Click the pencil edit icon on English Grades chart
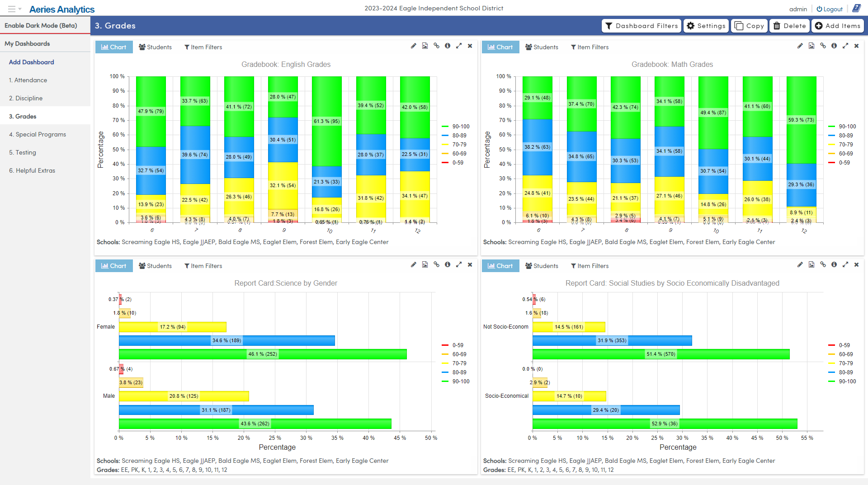The image size is (868, 485). (x=413, y=46)
